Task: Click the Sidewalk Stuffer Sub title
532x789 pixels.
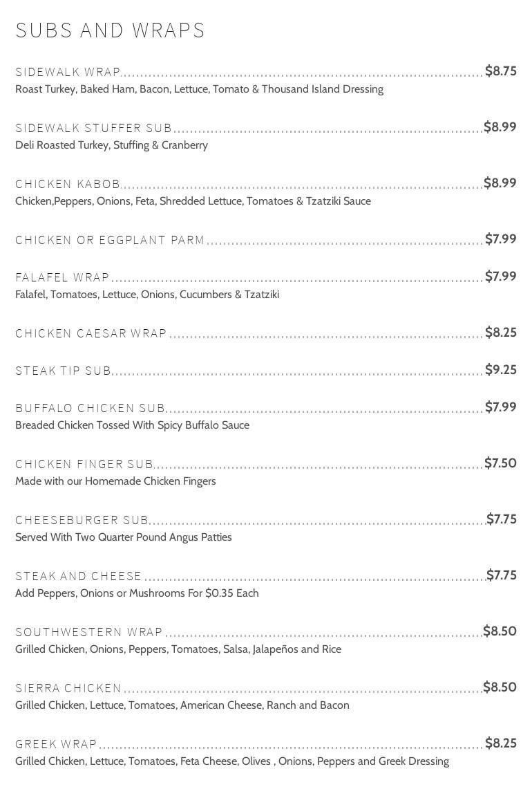Action: coord(93,128)
